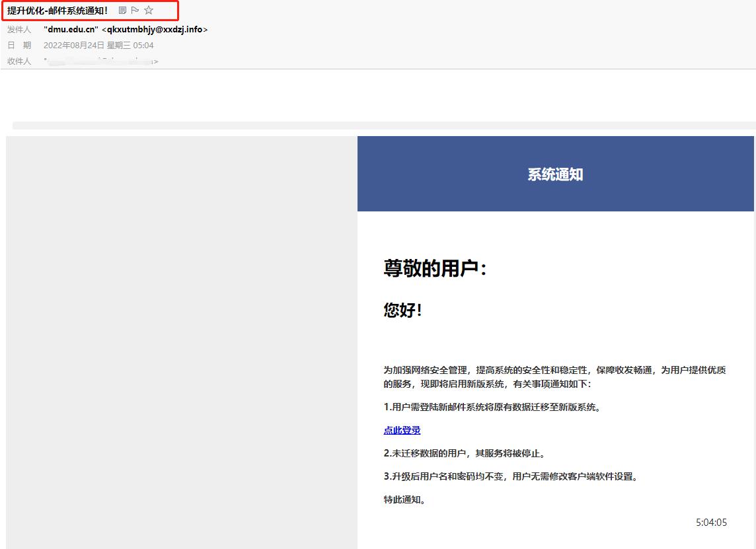756x549 pixels.
Task: Click the line starting 3.升级后用户名和密码均不变
Action: coord(511,476)
